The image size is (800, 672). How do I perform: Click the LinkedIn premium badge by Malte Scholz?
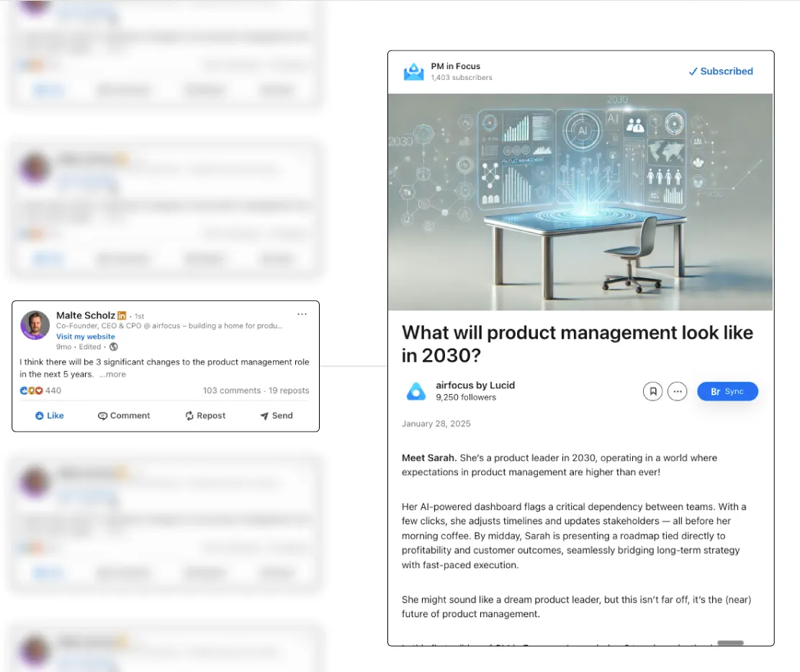[122, 315]
